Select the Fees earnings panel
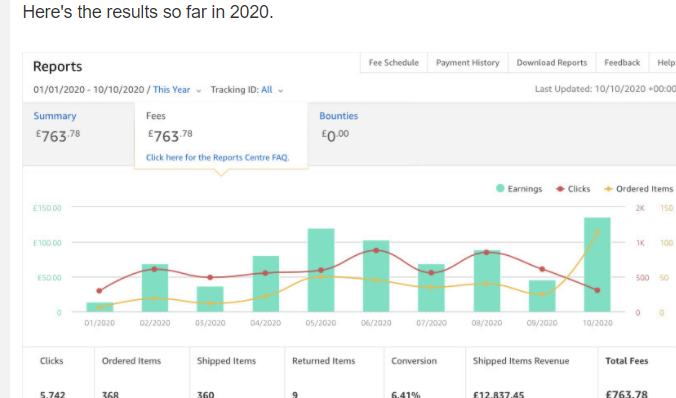This screenshot has width=676, height=398. click(221, 135)
